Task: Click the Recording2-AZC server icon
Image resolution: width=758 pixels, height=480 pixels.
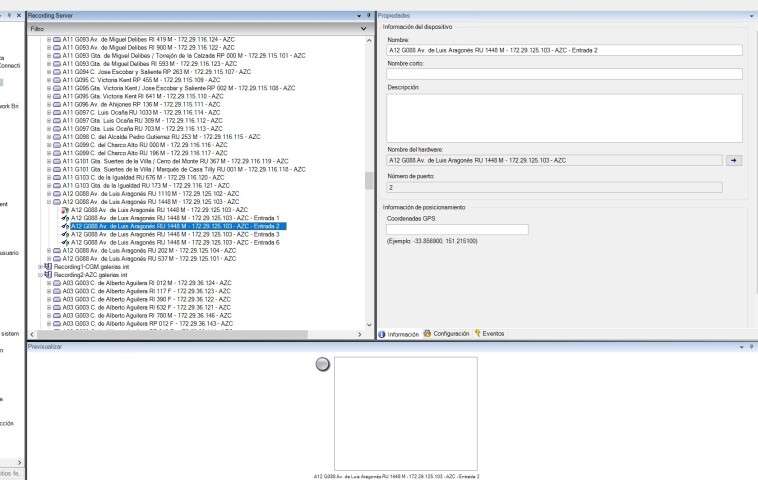Action: [48, 275]
